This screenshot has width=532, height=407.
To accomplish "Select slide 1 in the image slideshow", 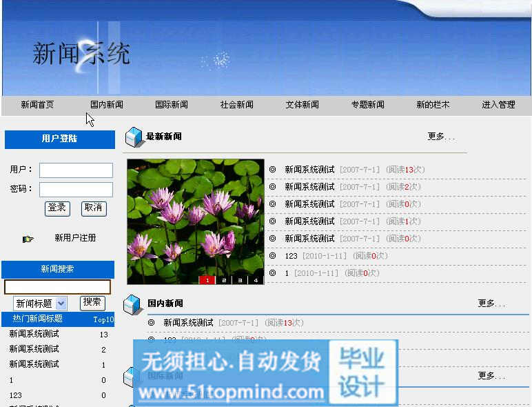I will [207, 280].
